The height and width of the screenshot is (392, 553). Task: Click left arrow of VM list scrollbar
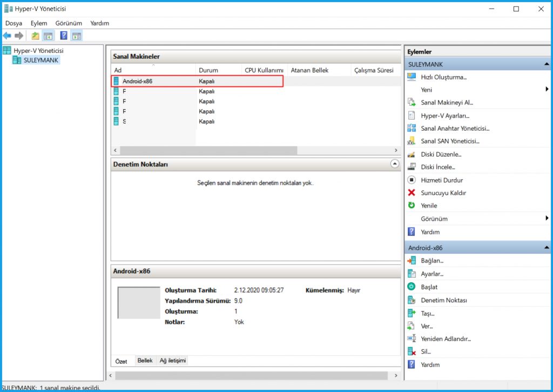(x=116, y=150)
